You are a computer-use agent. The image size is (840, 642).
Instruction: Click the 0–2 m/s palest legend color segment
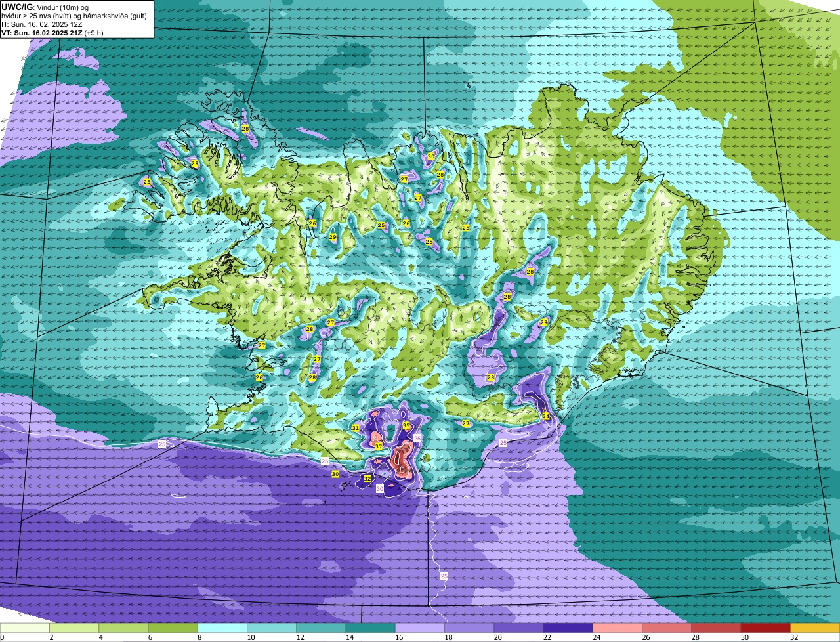point(25,628)
